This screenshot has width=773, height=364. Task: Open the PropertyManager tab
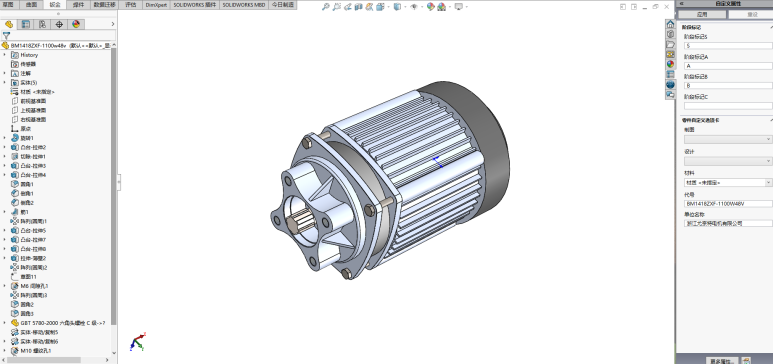pyautogui.click(x=26, y=24)
